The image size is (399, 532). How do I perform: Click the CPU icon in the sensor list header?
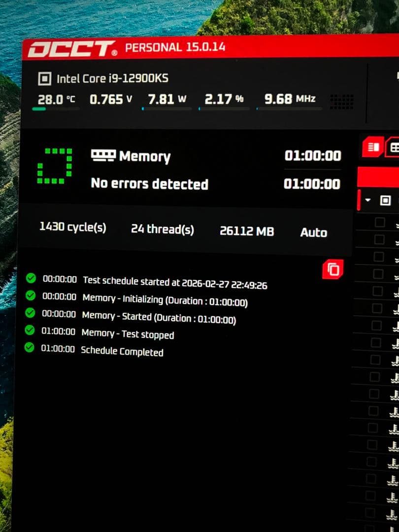point(385,200)
